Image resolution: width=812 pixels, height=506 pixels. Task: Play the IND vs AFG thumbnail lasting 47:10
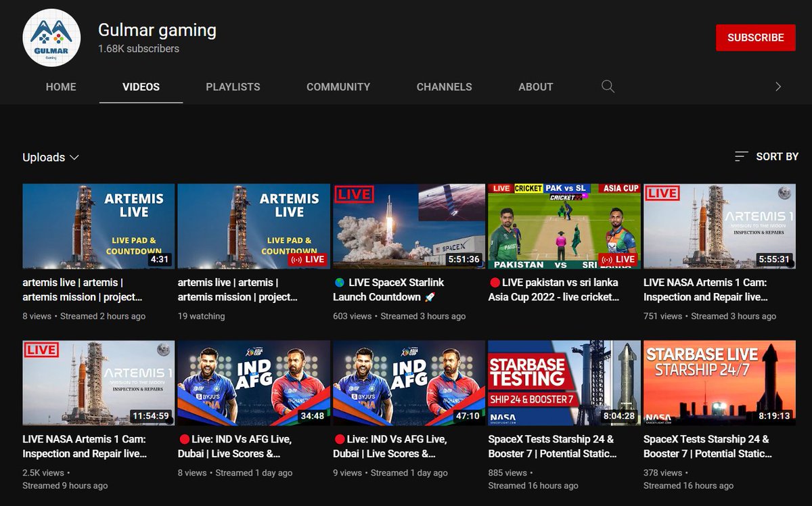[x=409, y=383]
